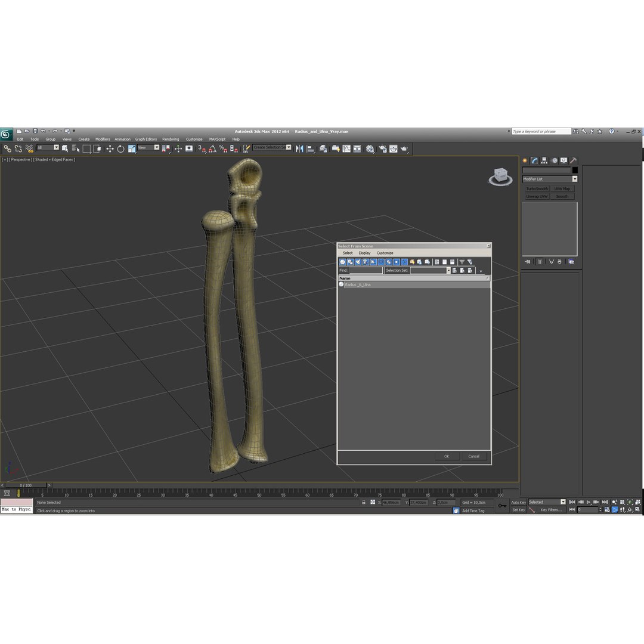Toggle Display Shapes filter in Select From Scene
The height and width of the screenshot is (644, 644).
[350, 262]
